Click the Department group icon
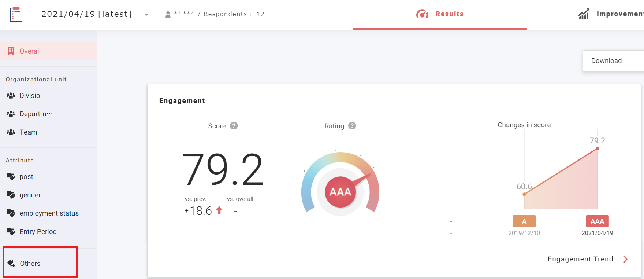The height and width of the screenshot is (279, 644). [11, 114]
